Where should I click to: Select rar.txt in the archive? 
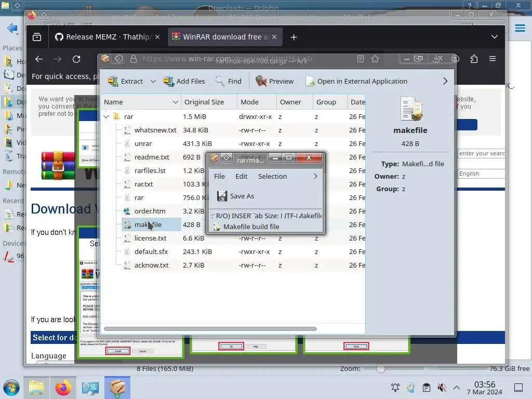click(x=143, y=184)
